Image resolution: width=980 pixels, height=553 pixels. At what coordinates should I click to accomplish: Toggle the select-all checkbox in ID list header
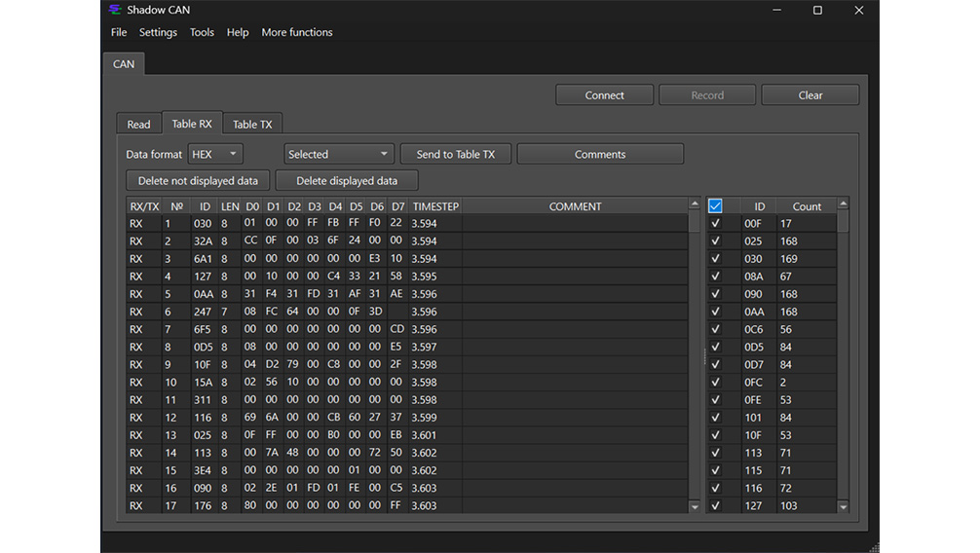tap(715, 205)
